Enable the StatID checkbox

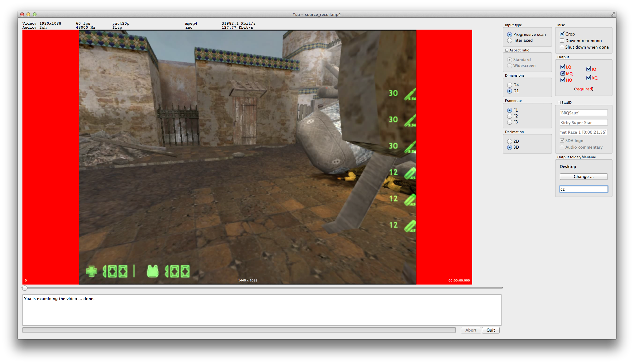tap(559, 103)
